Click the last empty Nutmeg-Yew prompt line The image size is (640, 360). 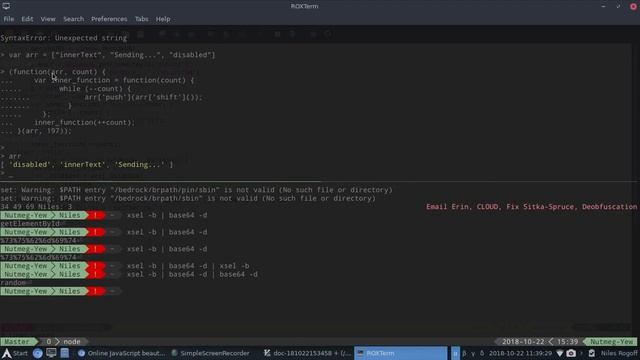coord(61,291)
